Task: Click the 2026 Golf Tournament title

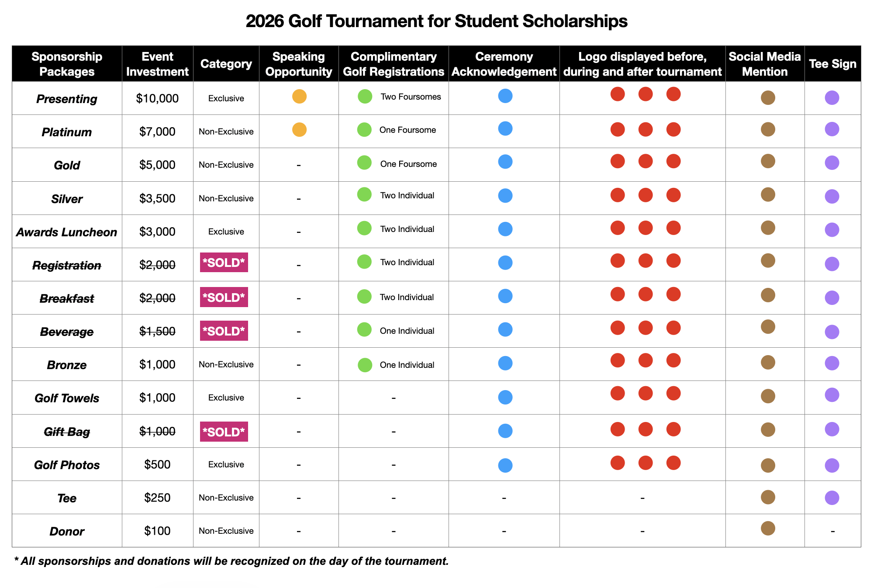Action: coord(436,21)
